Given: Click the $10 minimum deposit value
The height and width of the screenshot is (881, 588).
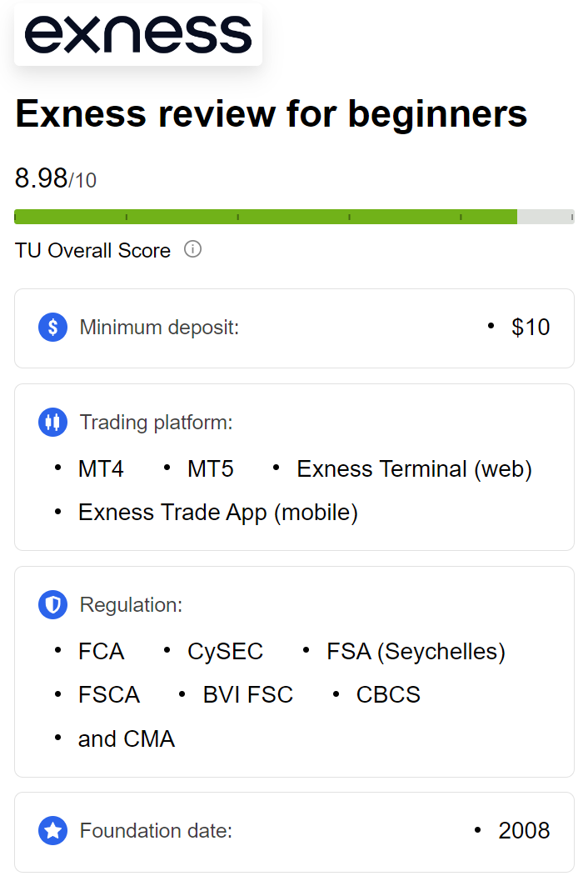Looking at the screenshot, I should tap(531, 327).
